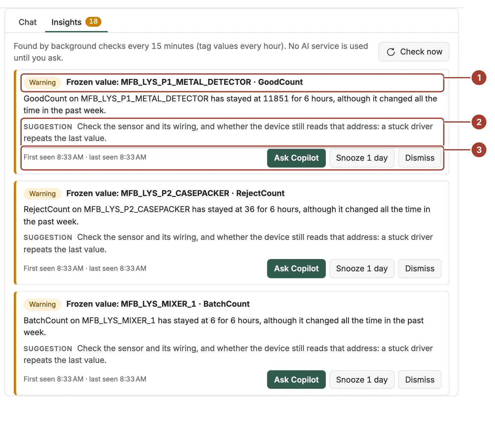The image size is (495, 448).
Task: Click 'First seen 8:33 AM' in METAL_DETECTOR card
Action: (x=53, y=157)
